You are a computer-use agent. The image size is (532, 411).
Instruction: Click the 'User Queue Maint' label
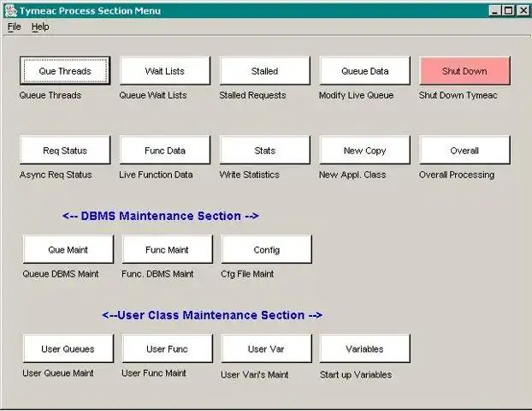pos(57,373)
